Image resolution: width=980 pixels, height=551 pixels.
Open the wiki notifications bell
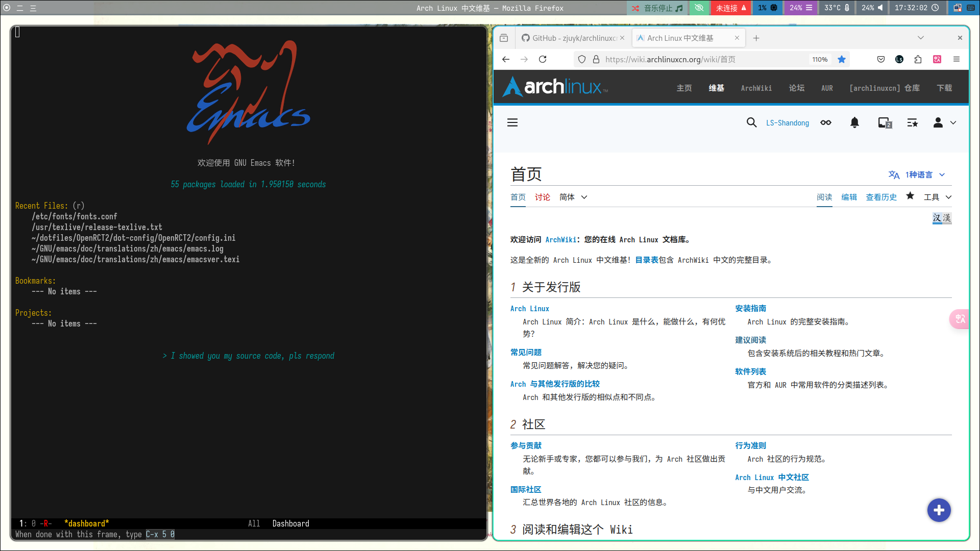pos(854,122)
